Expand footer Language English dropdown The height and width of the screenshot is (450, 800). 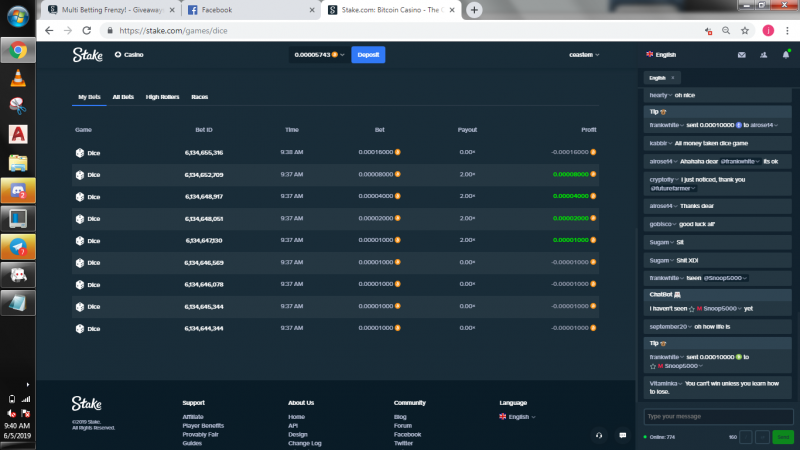point(517,417)
